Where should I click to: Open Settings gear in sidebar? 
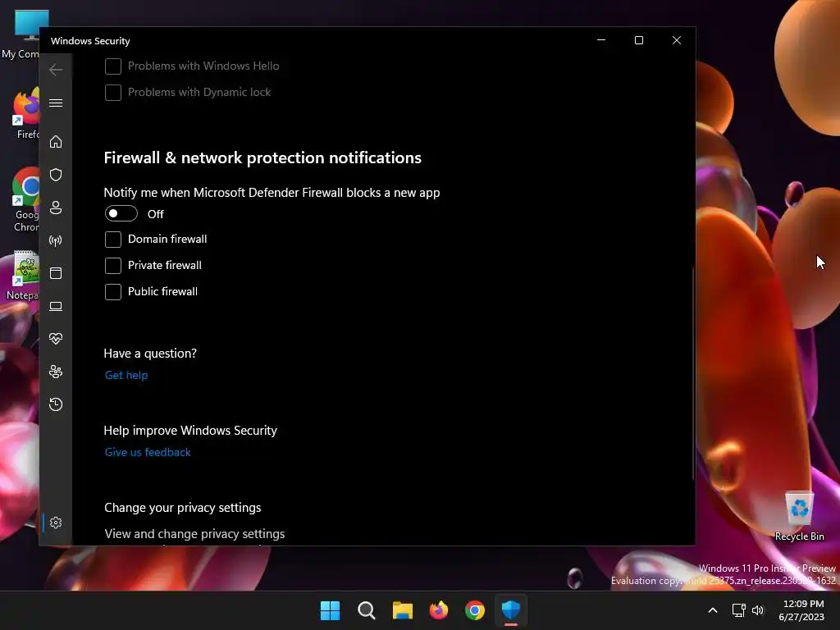56,523
